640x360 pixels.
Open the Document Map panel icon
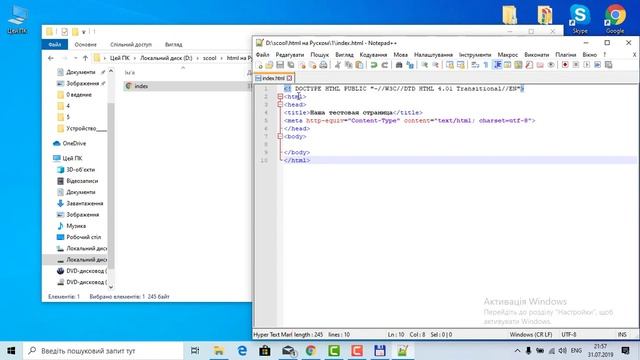(518, 65)
